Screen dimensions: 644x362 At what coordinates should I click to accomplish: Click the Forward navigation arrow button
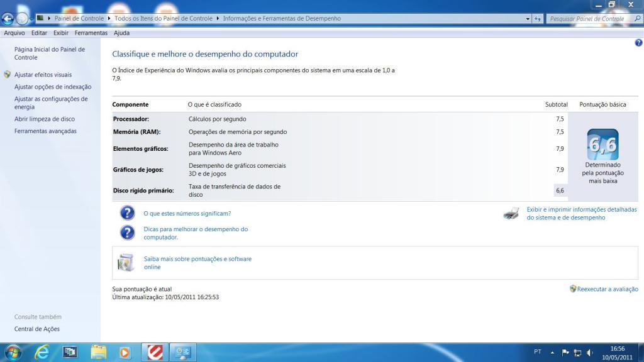tap(22, 18)
